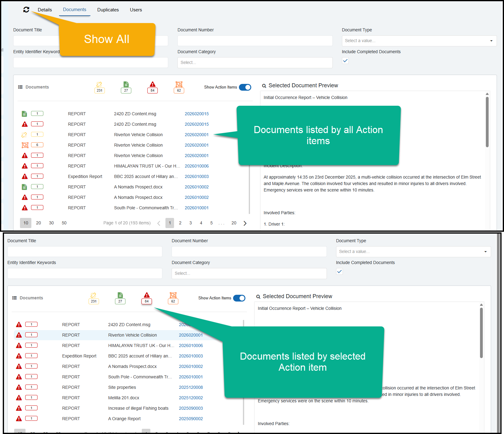Open Document Type dropdown in top panel
Viewport: 504px width, 434px height.
419,41
